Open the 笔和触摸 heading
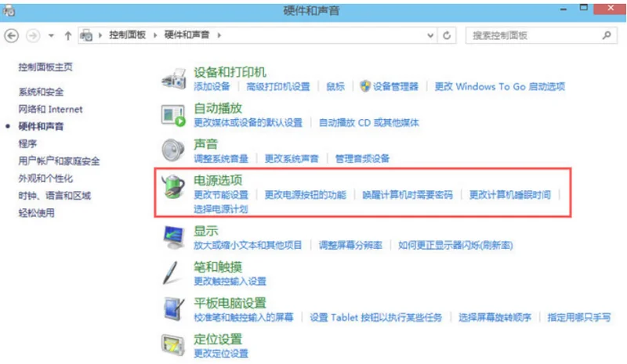The image size is (627, 364). click(218, 267)
